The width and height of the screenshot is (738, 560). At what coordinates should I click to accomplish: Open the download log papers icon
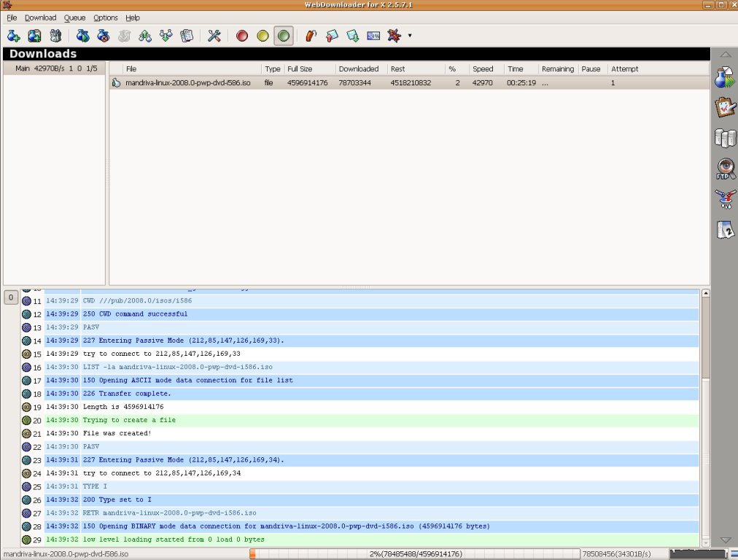click(x=187, y=36)
